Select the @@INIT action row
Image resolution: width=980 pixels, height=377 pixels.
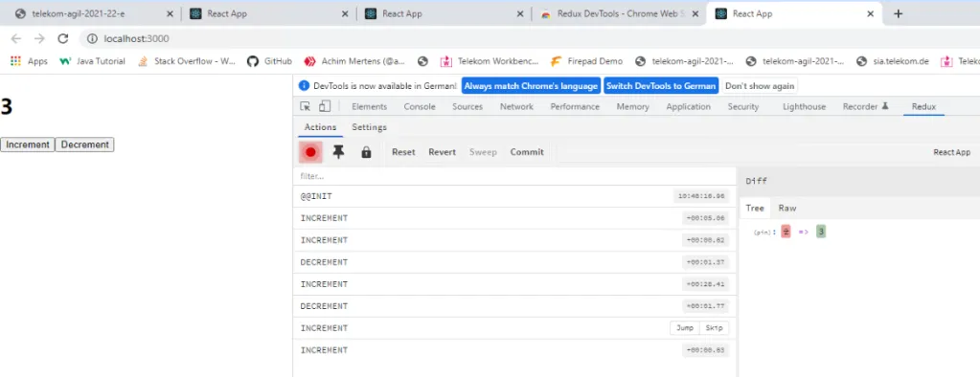coord(515,196)
